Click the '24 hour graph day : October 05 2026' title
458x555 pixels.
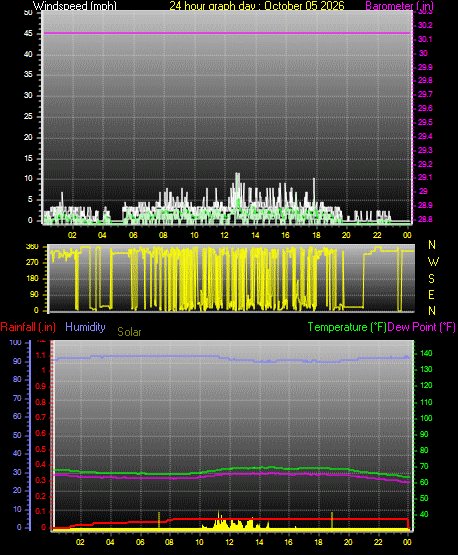[257, 6]
